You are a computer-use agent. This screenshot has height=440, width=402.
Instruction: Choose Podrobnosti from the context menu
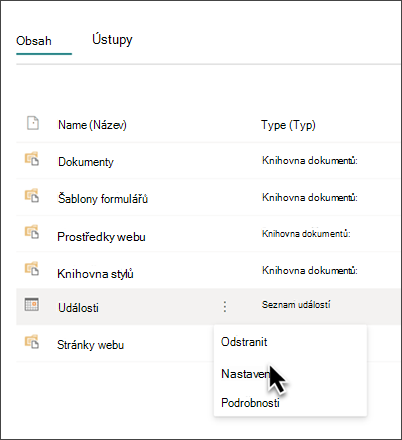click(x=250, y=403)
